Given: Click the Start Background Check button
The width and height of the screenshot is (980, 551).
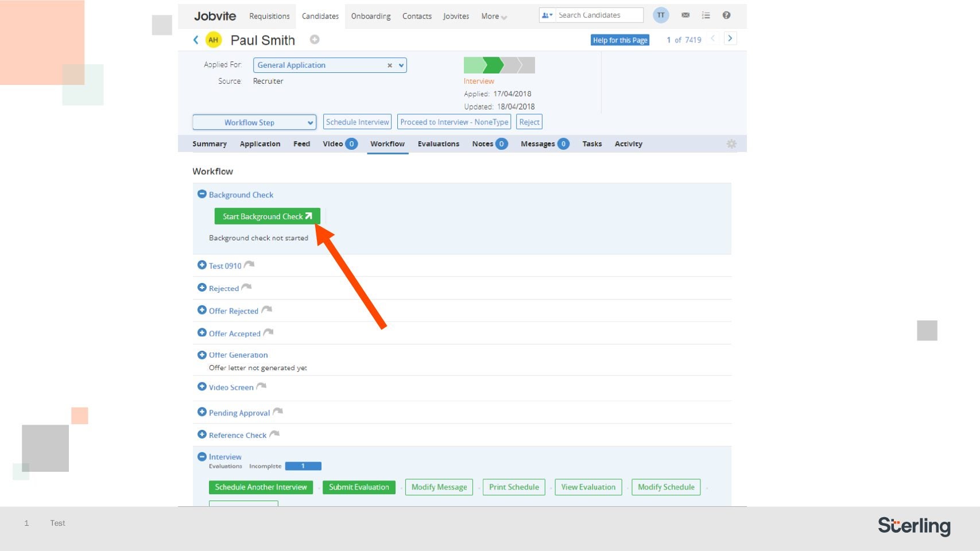Looking at the screenshot, I should (x=267, y=216).
